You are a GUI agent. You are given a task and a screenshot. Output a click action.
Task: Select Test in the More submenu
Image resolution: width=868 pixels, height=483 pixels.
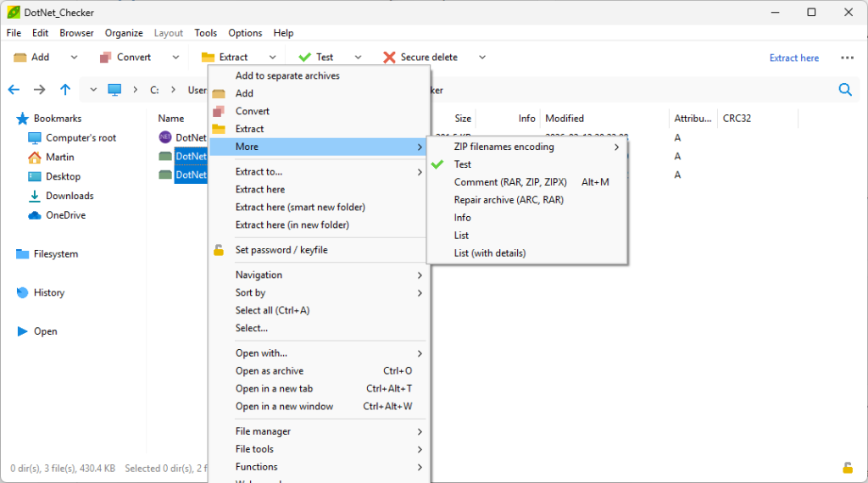click(463, 164)
